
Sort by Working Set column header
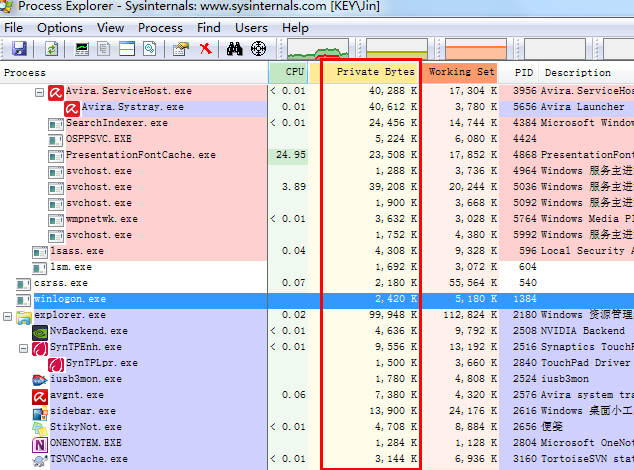pyautogui.click(x=461, y=72)
